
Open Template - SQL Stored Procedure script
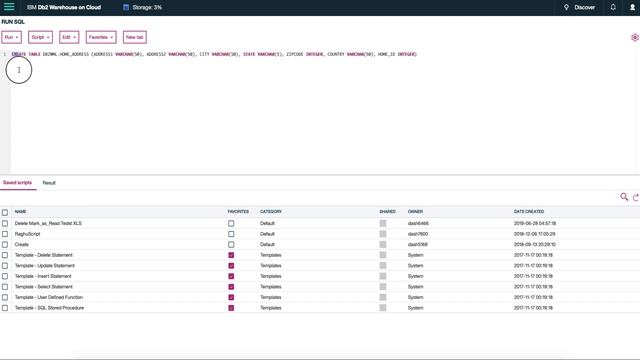pos(49,308)
